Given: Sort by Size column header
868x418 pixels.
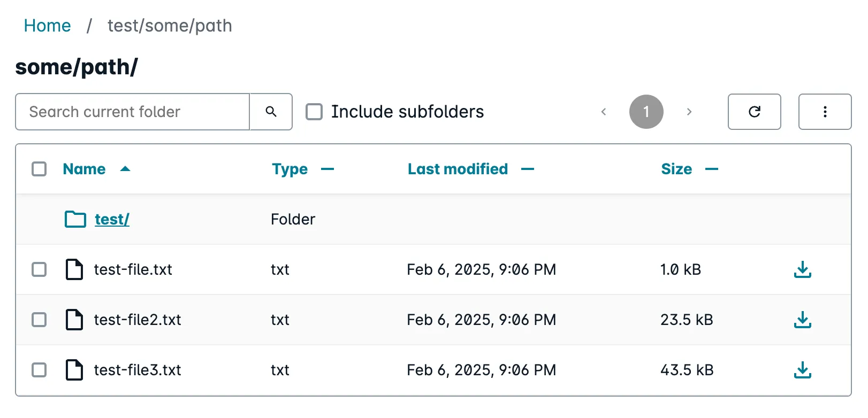Looking at the screenshot, I should pyautogui.click(x=676, y=169).
